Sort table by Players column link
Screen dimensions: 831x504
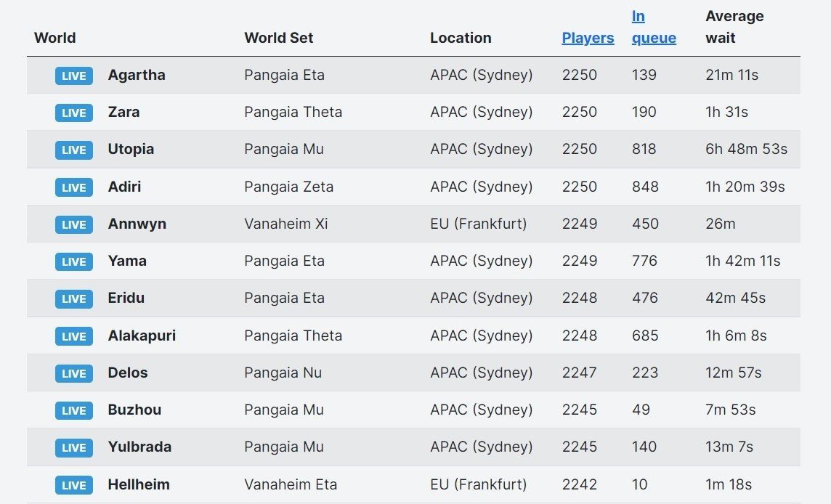(588, 38)
